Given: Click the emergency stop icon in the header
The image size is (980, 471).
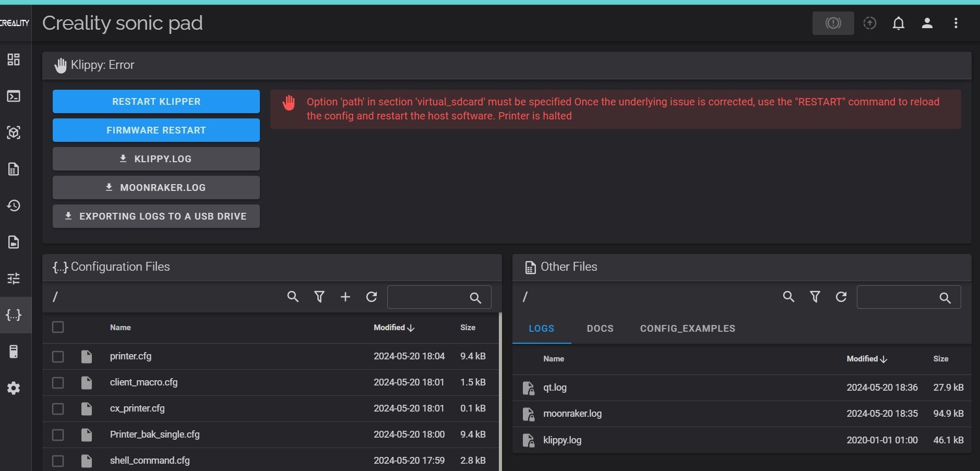Looking at the screenshot, I should [x=833, y=23].
